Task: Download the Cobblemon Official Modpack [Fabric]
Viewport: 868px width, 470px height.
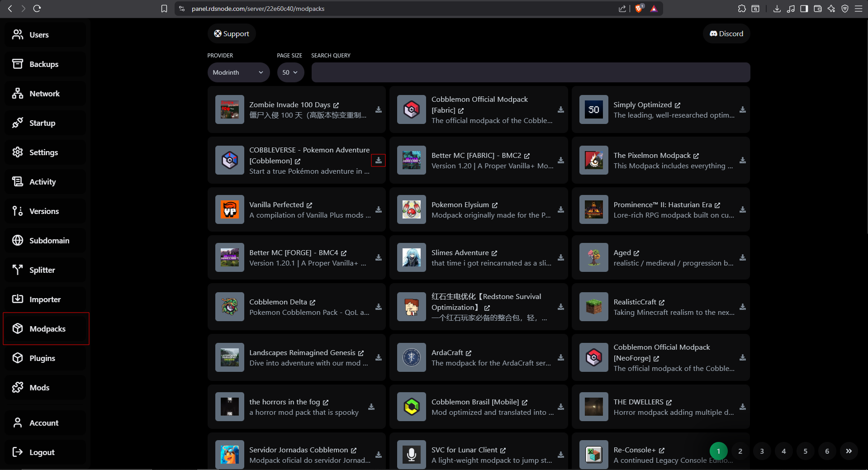Action: click(561, 109)
